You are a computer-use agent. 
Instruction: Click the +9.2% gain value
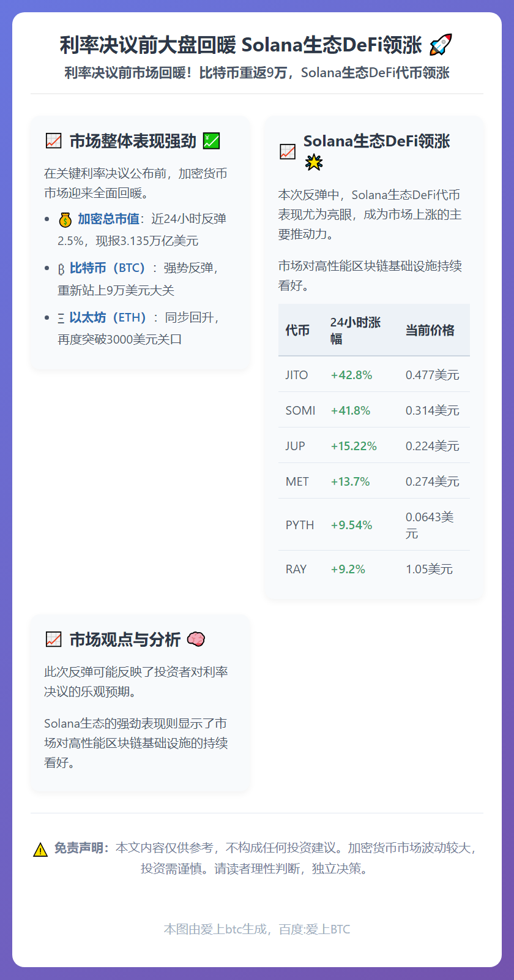click(x=348, y=569)
